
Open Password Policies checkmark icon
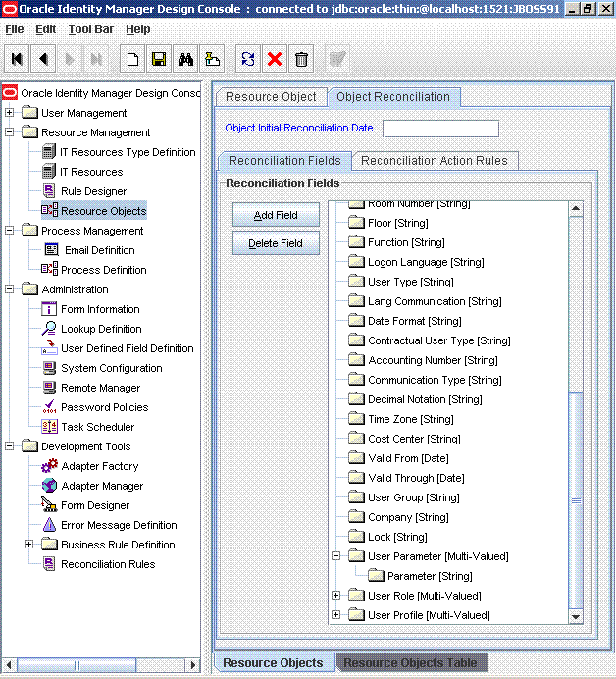(49, 406)
